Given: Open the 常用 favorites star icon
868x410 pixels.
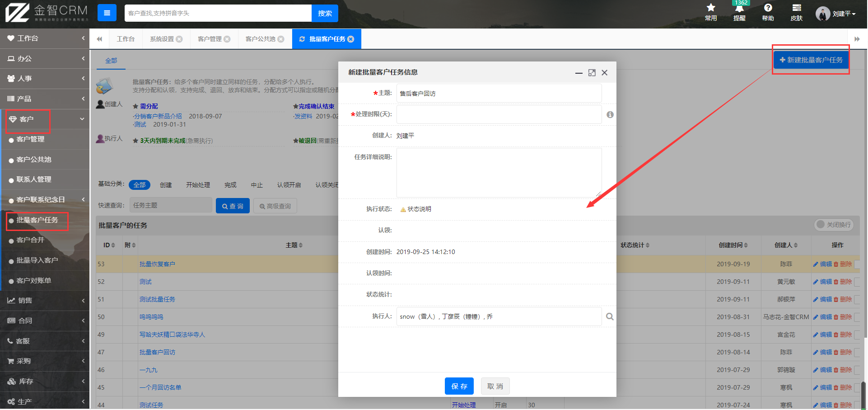Looking at the screenshot, I should tap(711, 12).
